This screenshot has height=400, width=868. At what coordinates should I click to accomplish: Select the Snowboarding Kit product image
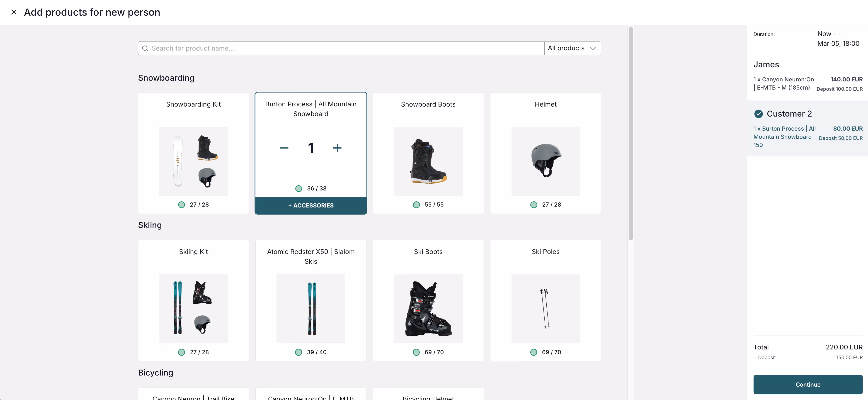pyautogui.click(x=193, y=161)
